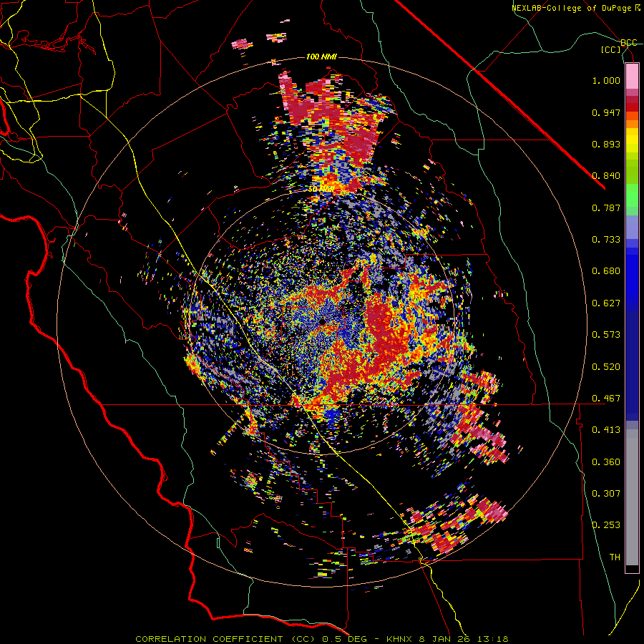Image resolution: width=644 pixels, height=644 pixels.
Task: Click the 0.520 legend value
Action: [x=606, y=367]
